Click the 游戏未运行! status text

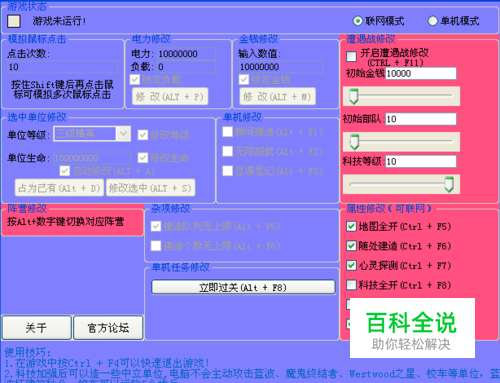[59, 21]
